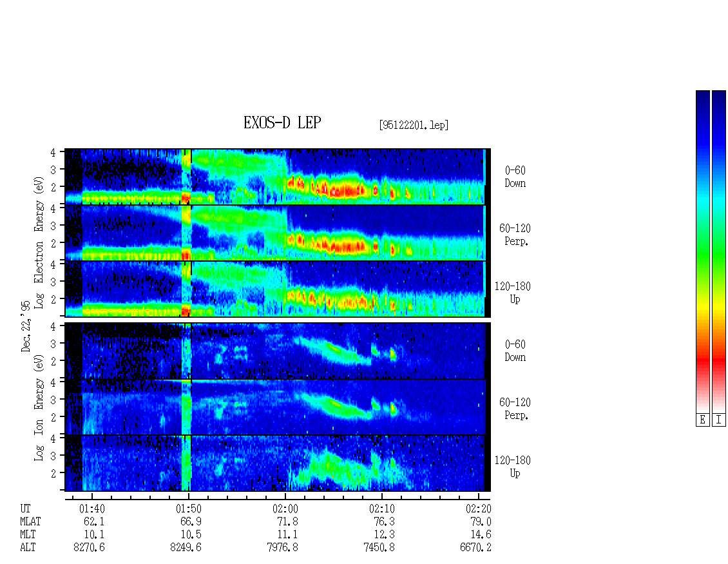728x564 pixels.
Task: Click the electron panel's 0-60 Down label
Action: point(515,177)
